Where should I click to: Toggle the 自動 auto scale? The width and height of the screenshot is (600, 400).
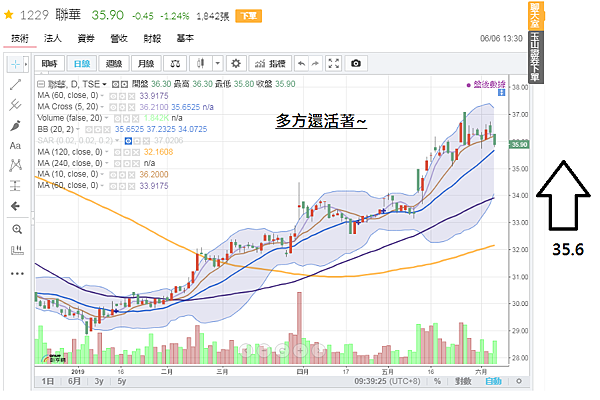click(493, 381)
